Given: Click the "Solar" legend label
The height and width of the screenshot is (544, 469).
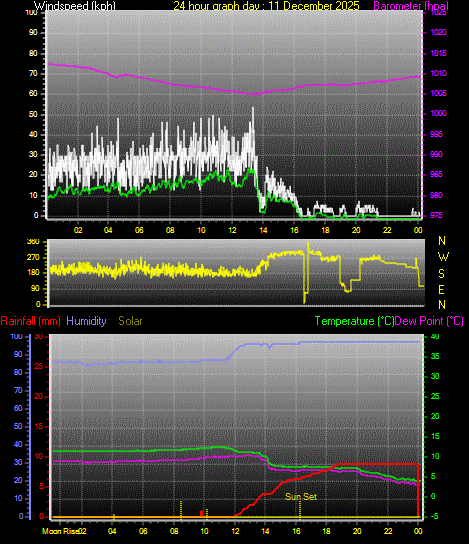Looking at the screenshot, I should pyautogui.click(x=130, y=321).
